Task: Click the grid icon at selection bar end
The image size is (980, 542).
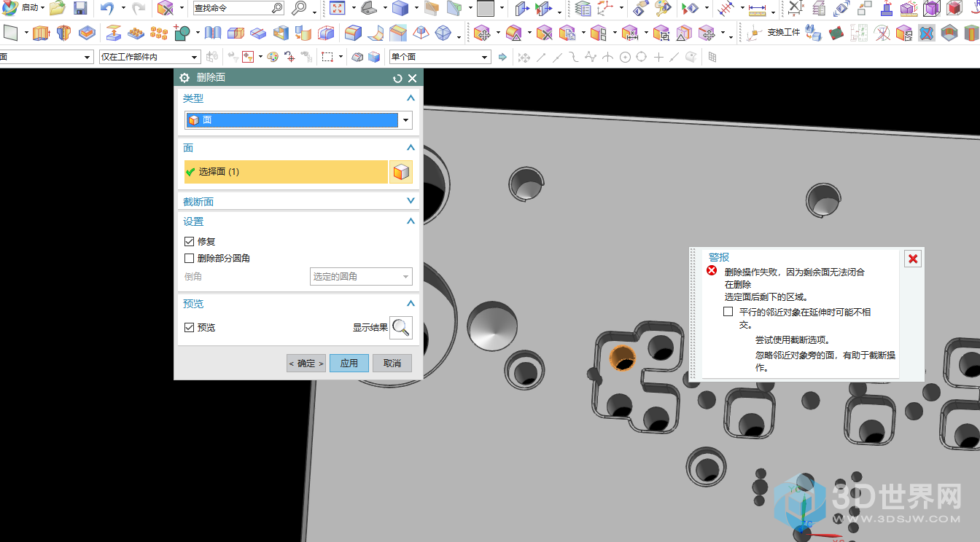Action: coord(712,57)
